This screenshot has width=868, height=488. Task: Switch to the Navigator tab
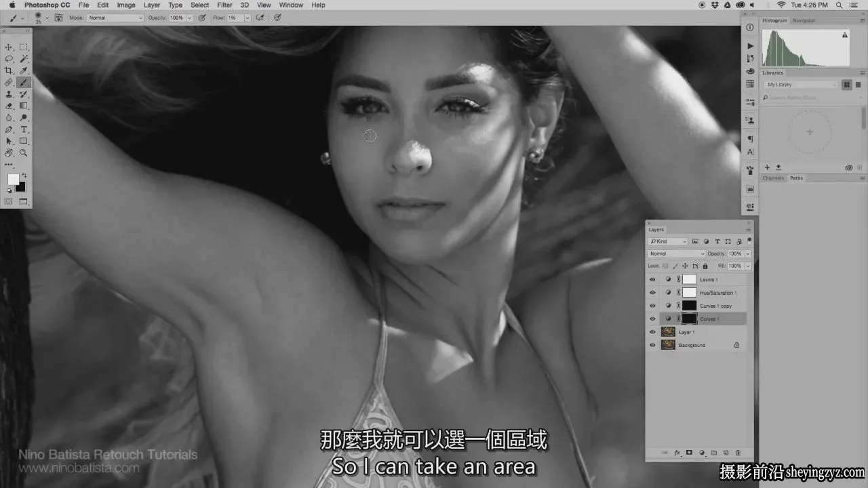(x=804, y=20)
